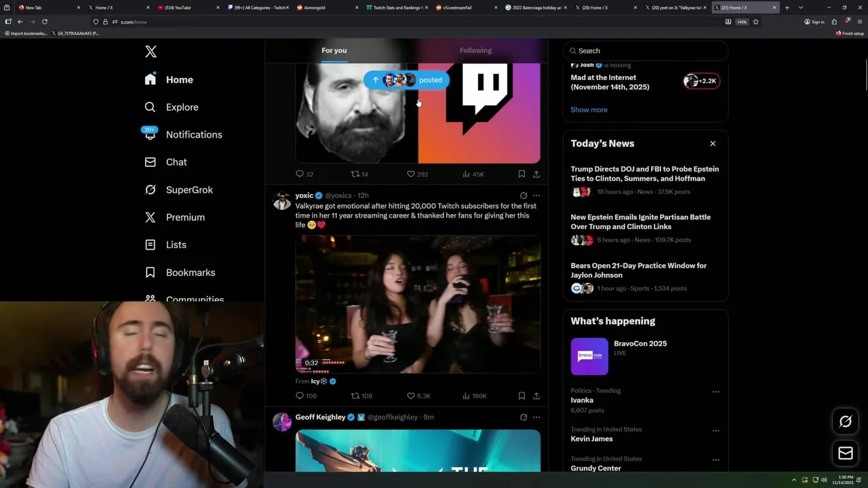Like the yoxic post with 6.3K likes

pos(418,396)
